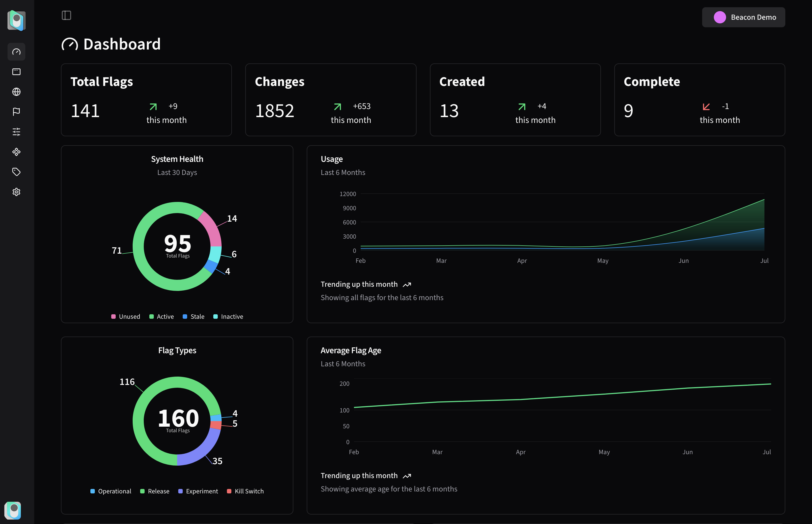Click the Beacon logo at top left
Image resolution: width=812 pixels, height=524 pixels.
point(16,20)
